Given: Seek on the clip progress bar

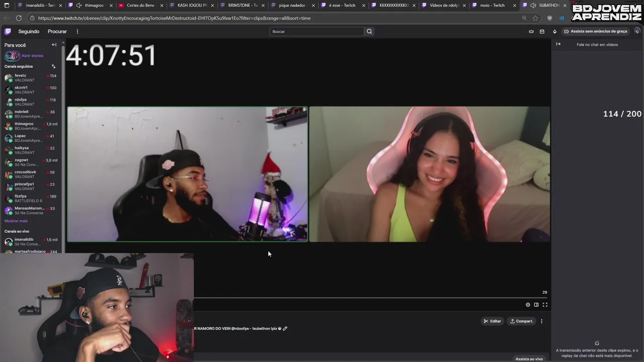Looking at the screenshot, I should pyautogui.click(x=371, y=298).
